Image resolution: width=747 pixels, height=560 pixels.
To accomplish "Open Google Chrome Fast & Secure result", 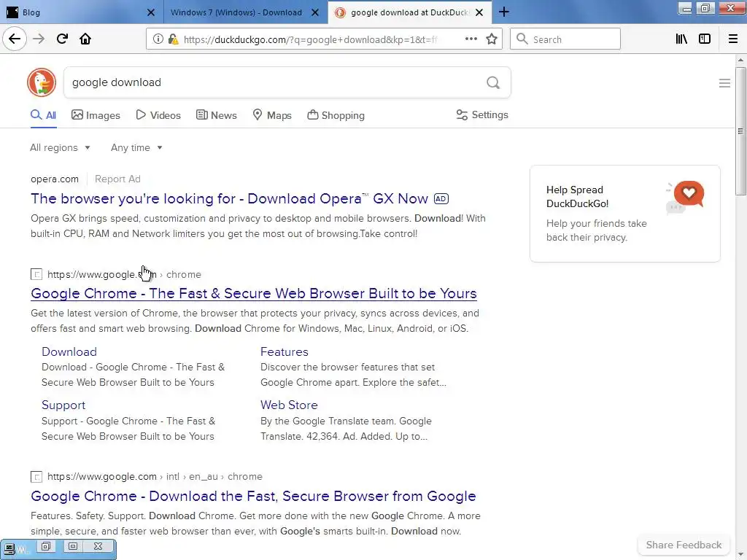I will click(x=254, y=293).
